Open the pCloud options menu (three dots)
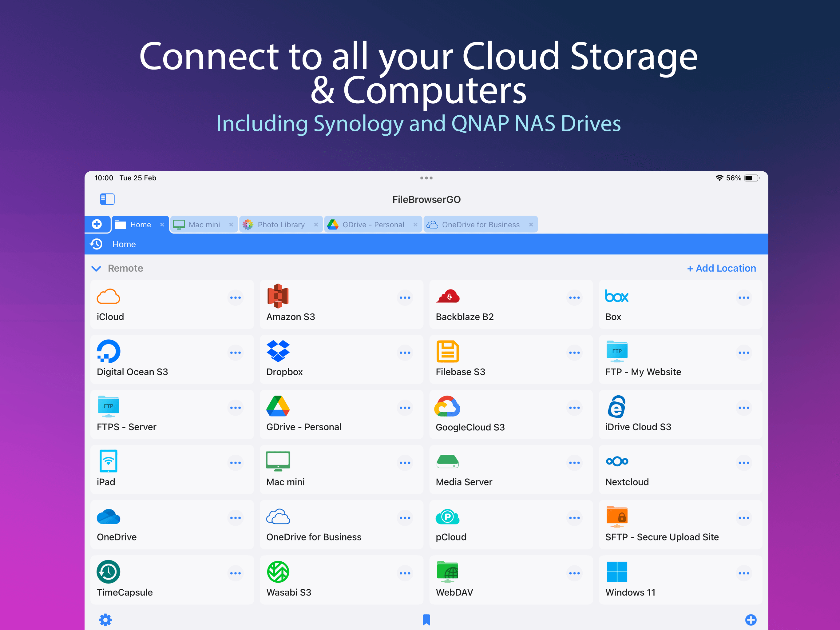This screenshot has height=630, width=840. tap(574, 518)
